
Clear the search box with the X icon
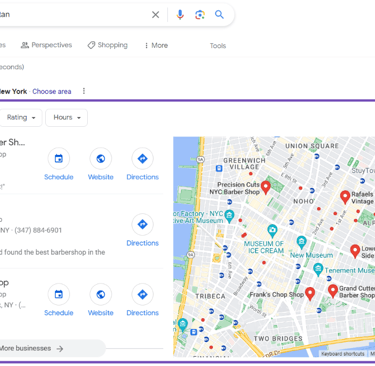click(155, 15)
